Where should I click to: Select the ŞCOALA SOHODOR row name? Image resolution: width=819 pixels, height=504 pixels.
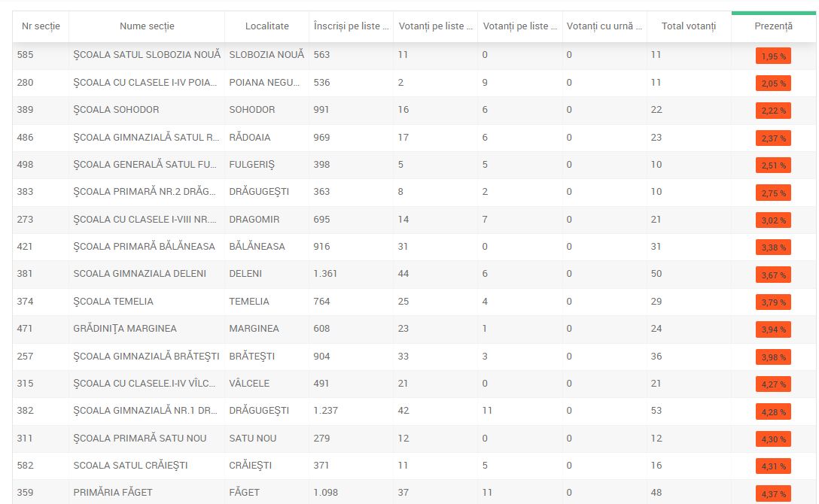coord(116,110)
